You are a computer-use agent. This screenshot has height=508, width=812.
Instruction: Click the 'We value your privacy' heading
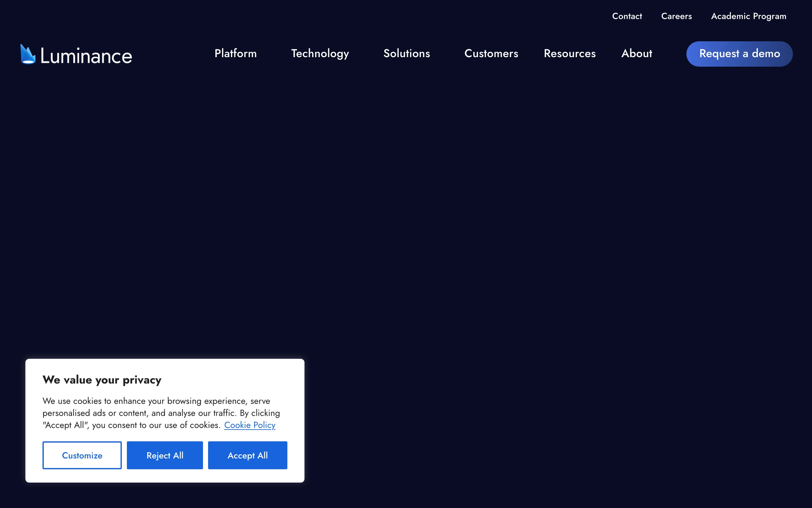[102, 380]
